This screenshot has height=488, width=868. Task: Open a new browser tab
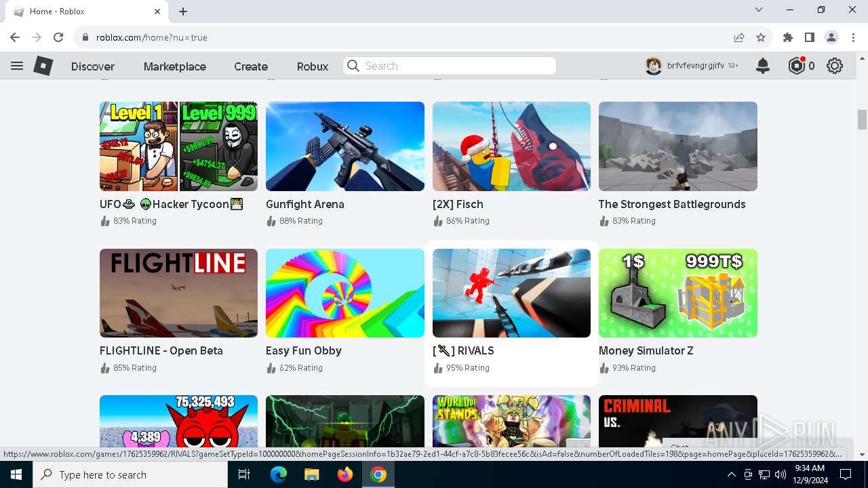183,12
